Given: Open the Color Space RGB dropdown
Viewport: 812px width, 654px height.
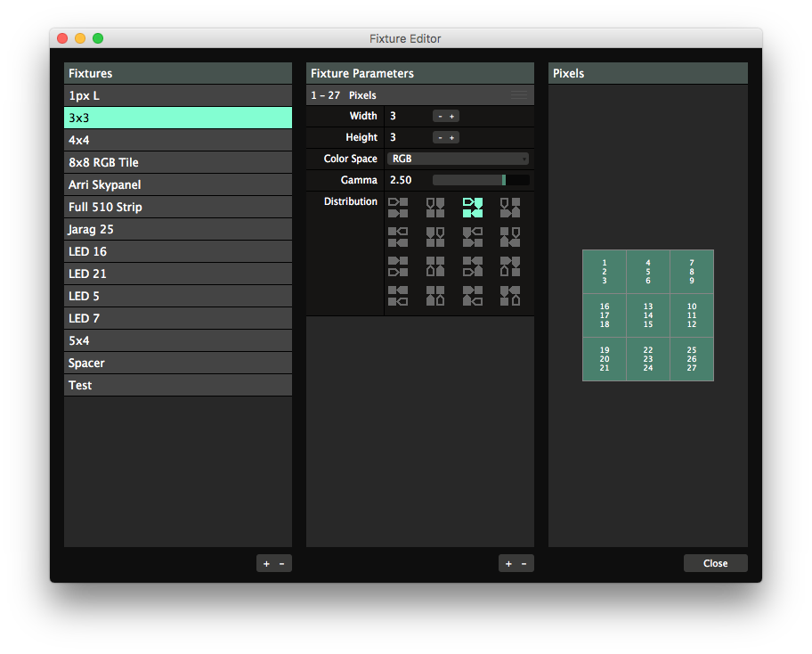Looking at the screenshot, I should point(458,159).
